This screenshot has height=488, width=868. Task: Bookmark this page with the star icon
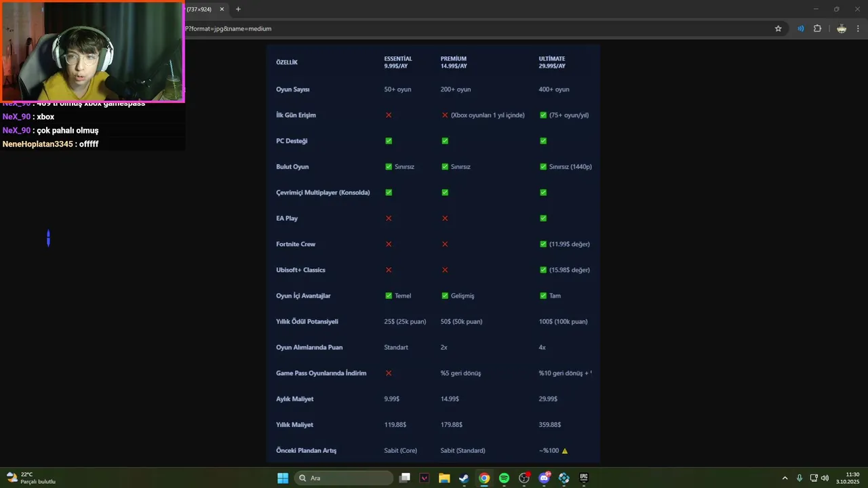click(778, 28)
